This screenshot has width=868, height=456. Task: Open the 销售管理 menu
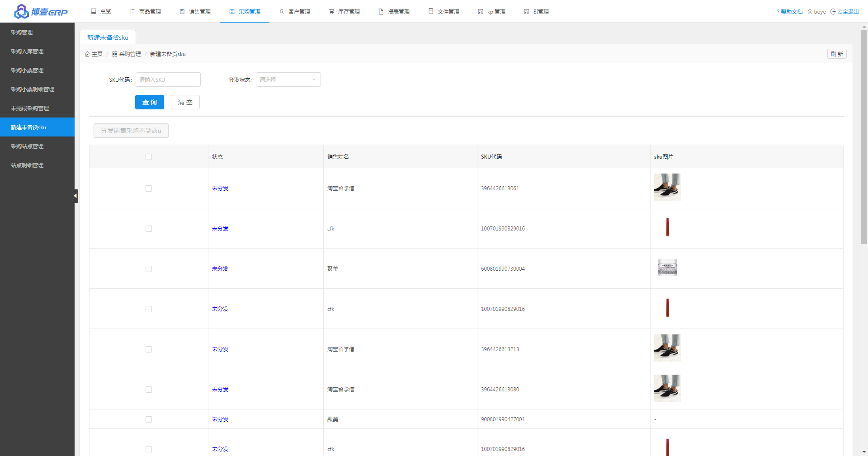195,11
